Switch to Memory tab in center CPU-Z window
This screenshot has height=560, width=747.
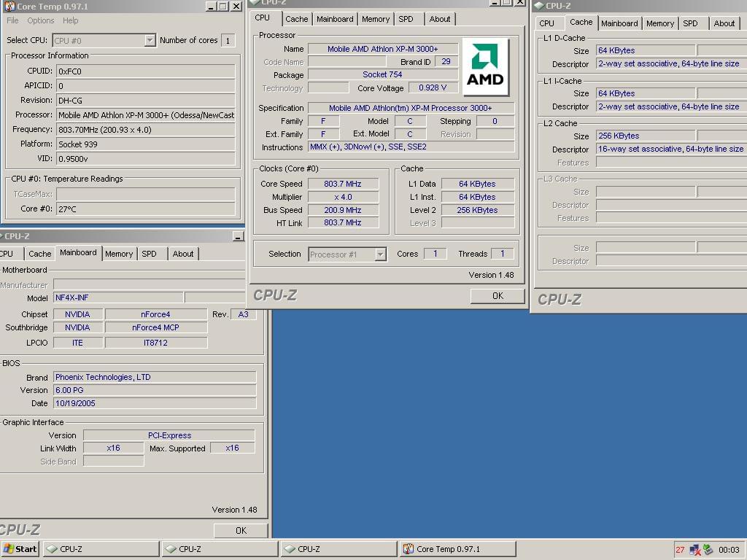click(x=376, y=19)
